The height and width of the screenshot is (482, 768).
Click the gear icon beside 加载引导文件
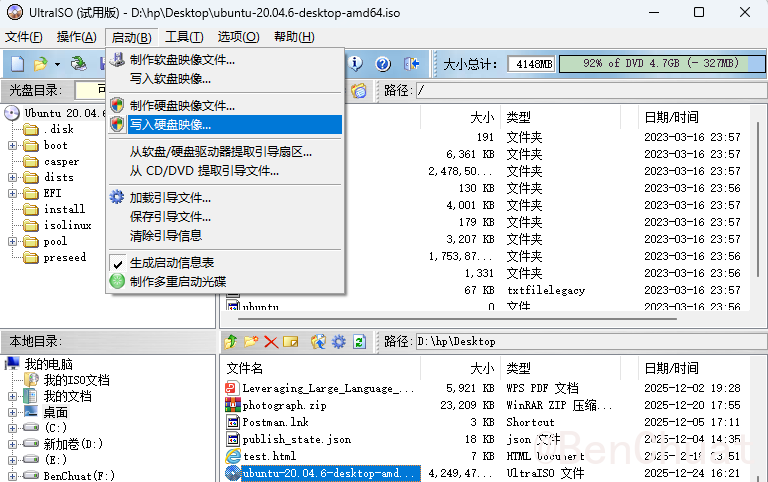(117, 197)
